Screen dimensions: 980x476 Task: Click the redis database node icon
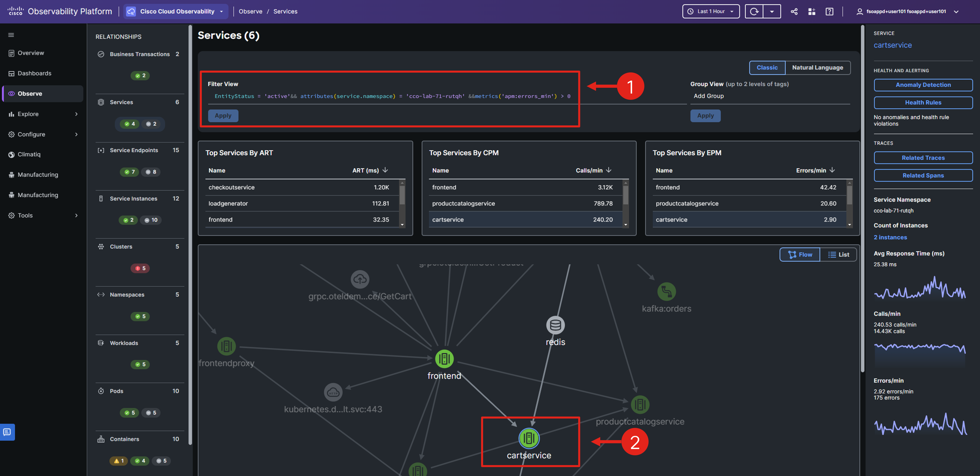pyautogui.click(x=555, y=325)
